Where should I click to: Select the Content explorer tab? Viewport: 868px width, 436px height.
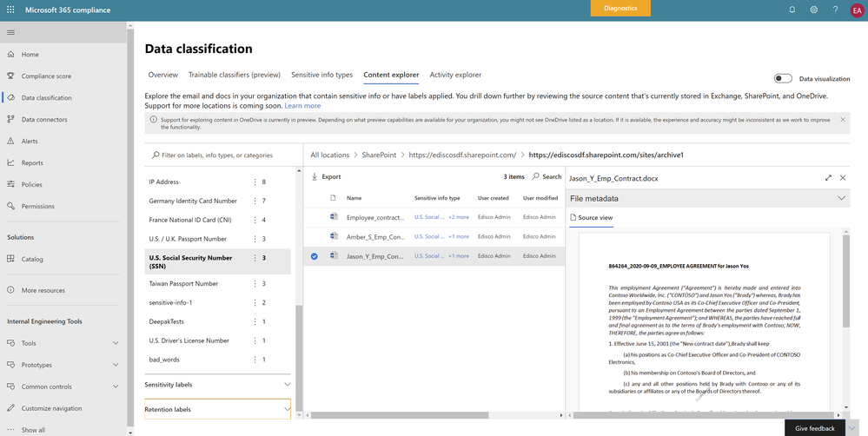click(x=391, y=75)
